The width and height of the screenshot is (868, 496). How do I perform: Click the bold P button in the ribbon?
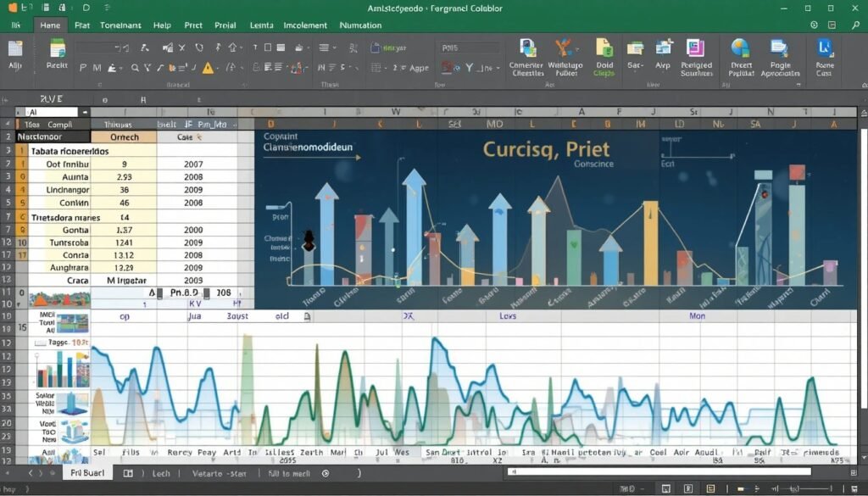83,68
